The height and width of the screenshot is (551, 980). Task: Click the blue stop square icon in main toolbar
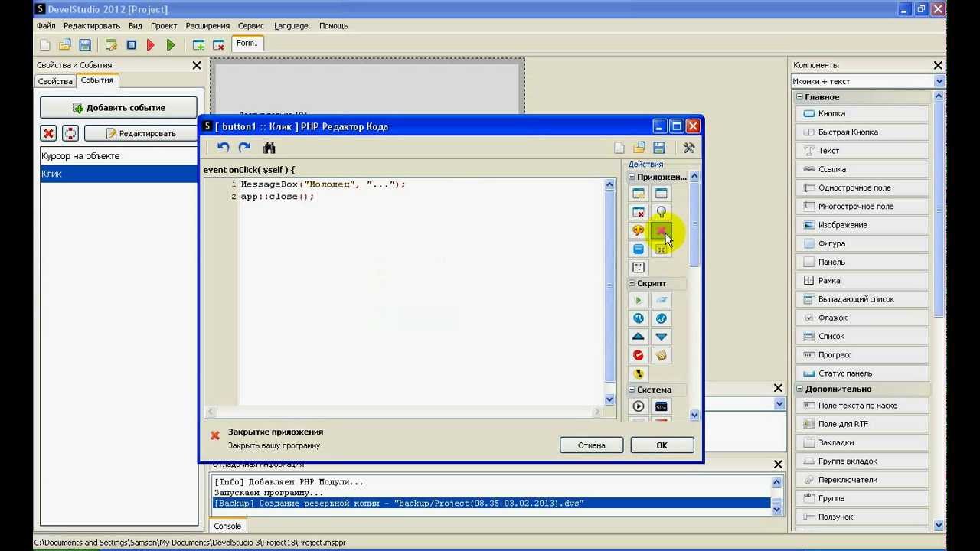[131, 45]
